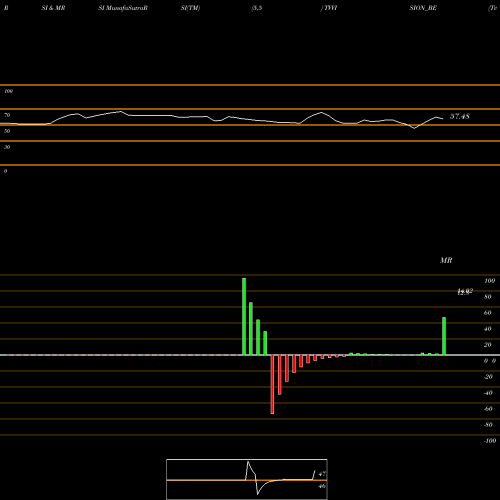The image size is (500, 500).
Task: Click the rightmost green bar near 50
Action: tap(444, 336)
